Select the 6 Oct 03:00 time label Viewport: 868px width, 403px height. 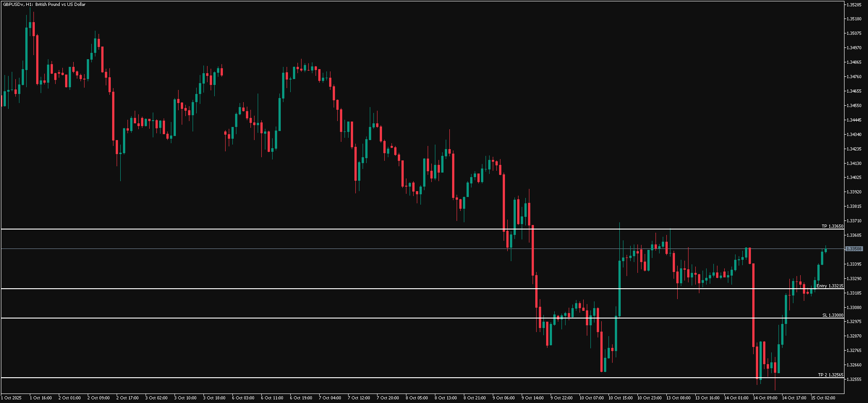click(x=243, y=398)
